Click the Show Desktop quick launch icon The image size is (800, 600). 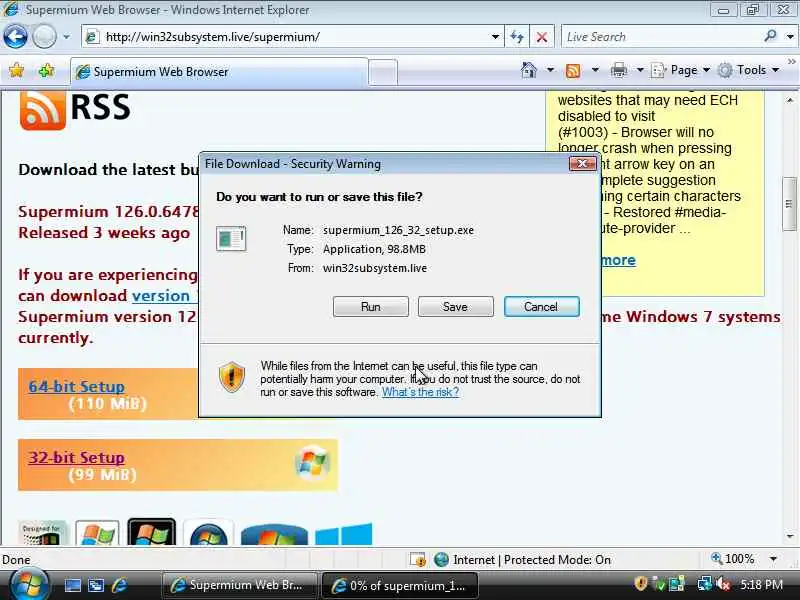tap(72, 585)
